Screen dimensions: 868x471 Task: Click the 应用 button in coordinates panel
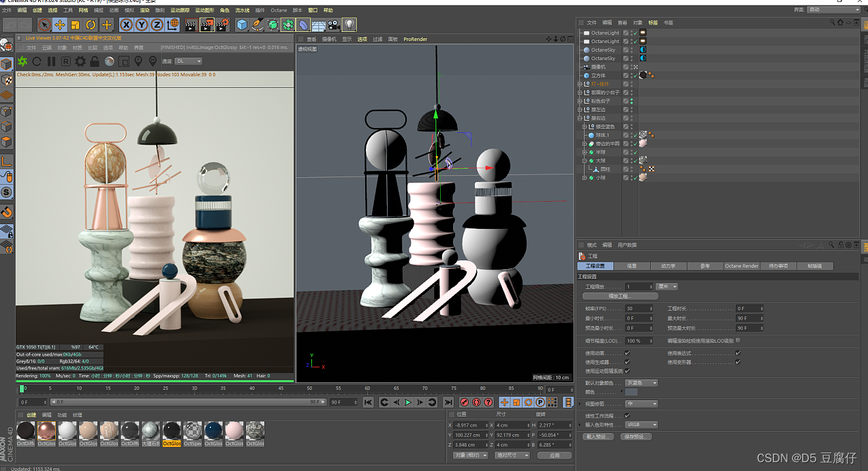coord(555,455)
